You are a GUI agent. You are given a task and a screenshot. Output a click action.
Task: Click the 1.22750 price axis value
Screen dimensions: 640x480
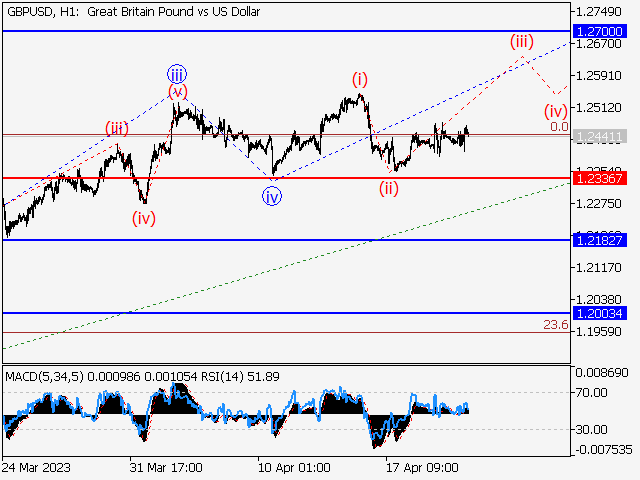598,204
